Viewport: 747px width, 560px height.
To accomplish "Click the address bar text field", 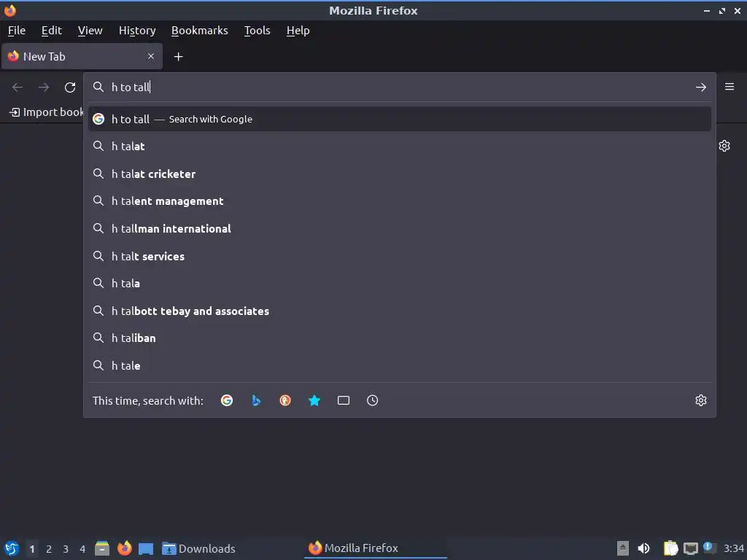I will pos(399,87).
